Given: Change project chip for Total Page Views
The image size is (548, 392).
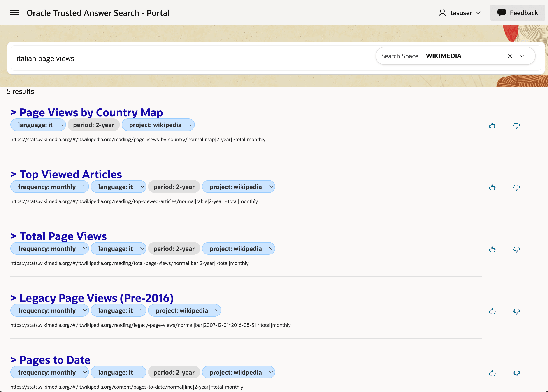Looking at the screenshot, I should pyautogui.click(x=238, y=248).
